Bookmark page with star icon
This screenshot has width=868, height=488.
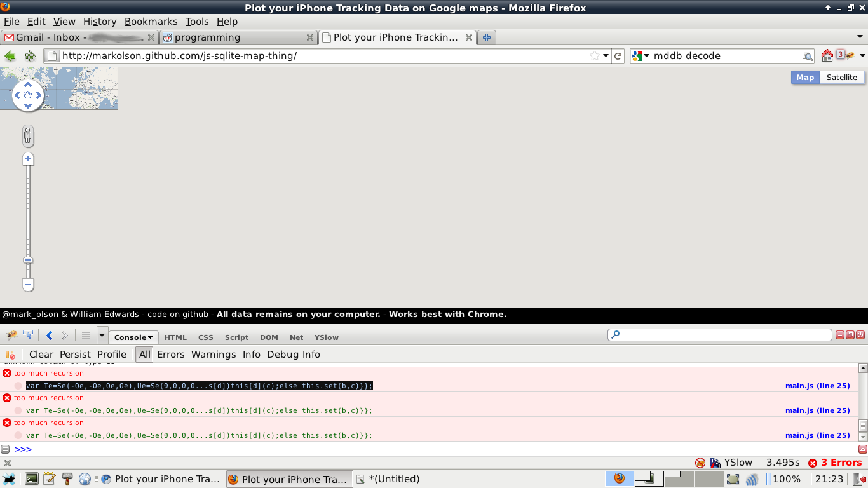tap(595, 56)
